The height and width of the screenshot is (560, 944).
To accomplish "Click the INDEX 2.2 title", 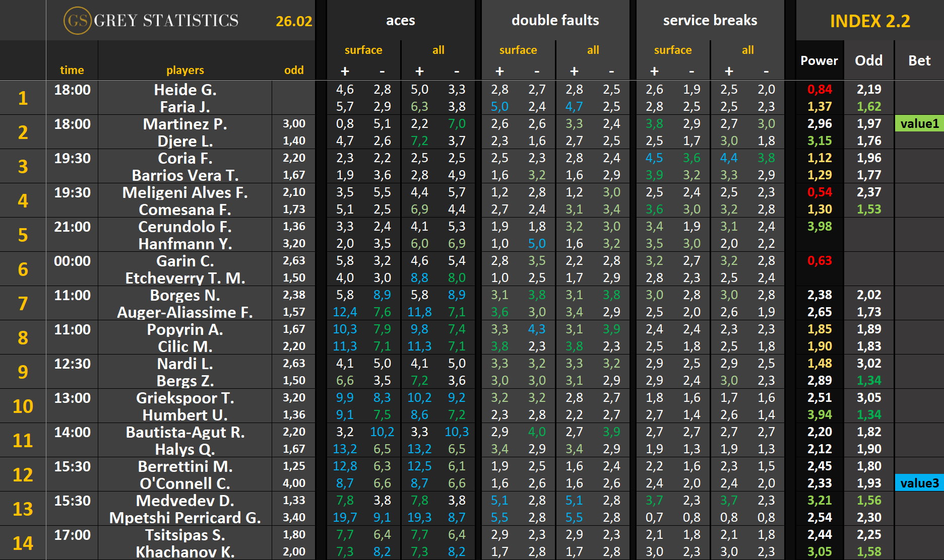I will click(x=869, y=21).
